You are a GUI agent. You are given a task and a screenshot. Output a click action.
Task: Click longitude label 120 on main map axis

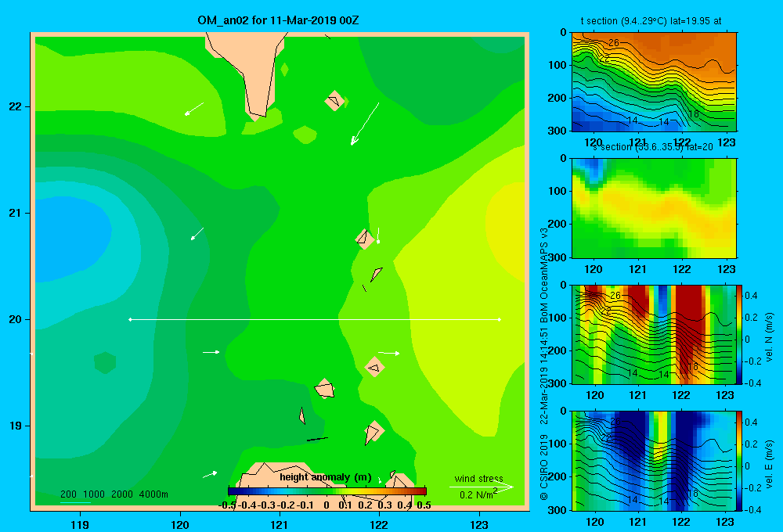click(x=180, y=524)
